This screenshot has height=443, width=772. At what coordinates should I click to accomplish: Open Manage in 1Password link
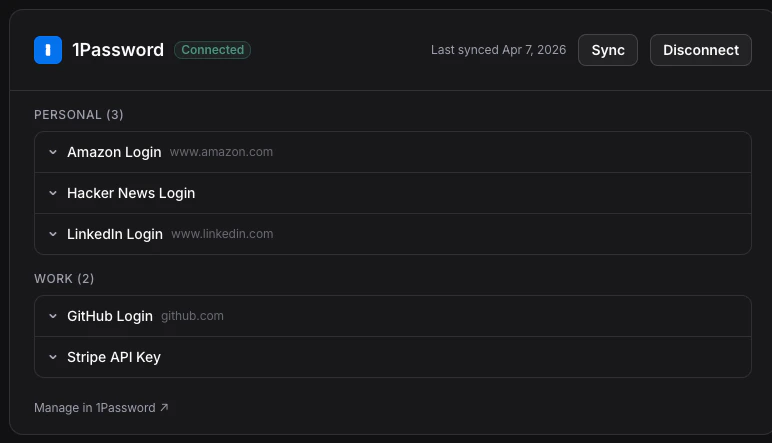tap(101, 408)
